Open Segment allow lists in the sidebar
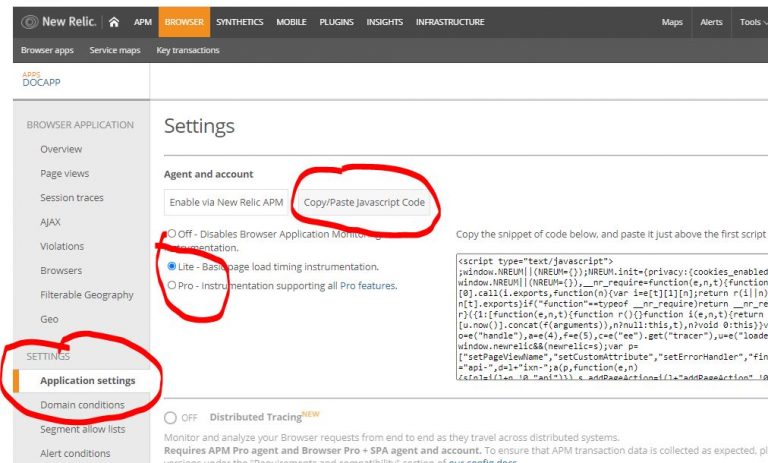Image resolution: width=768 pixels, height=463 pixels. [83, 429]
